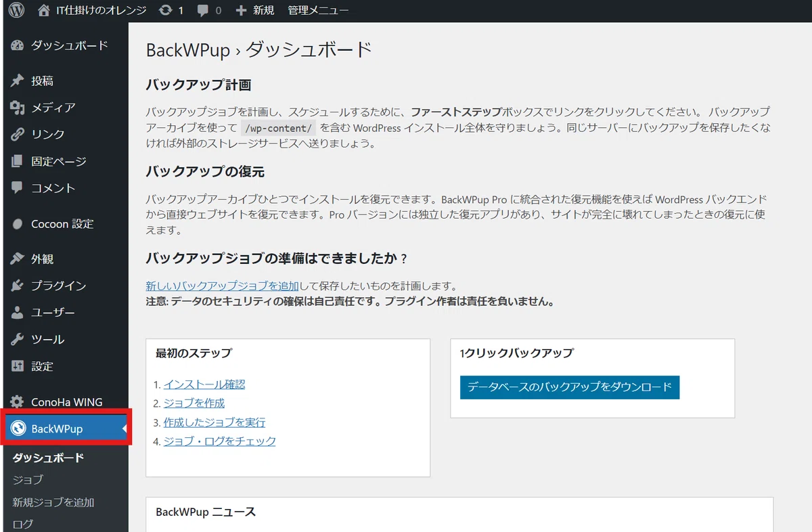This screenshot has height=532, width=812.
Task: Select ダッシュボード under the BackWPup submenu
Action: tap(48, 458)
